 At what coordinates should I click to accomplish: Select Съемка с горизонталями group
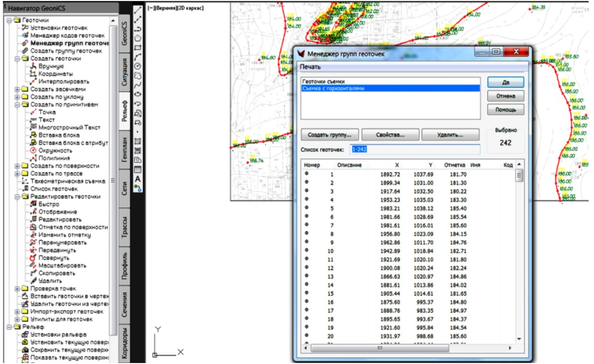[x=390, y=88]
